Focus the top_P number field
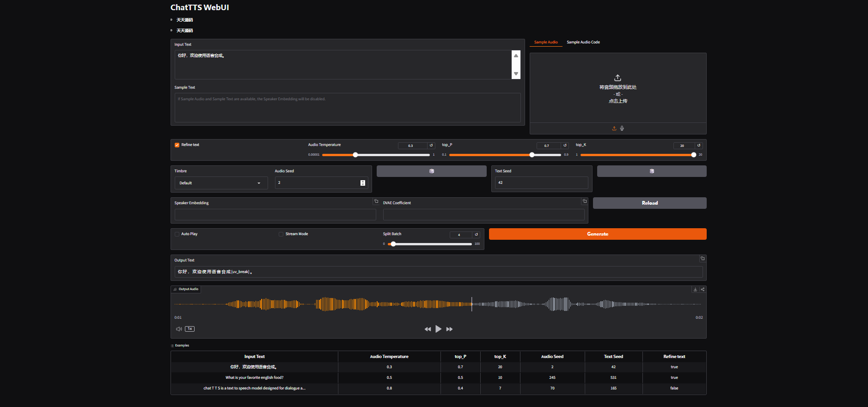 (549, 146)
